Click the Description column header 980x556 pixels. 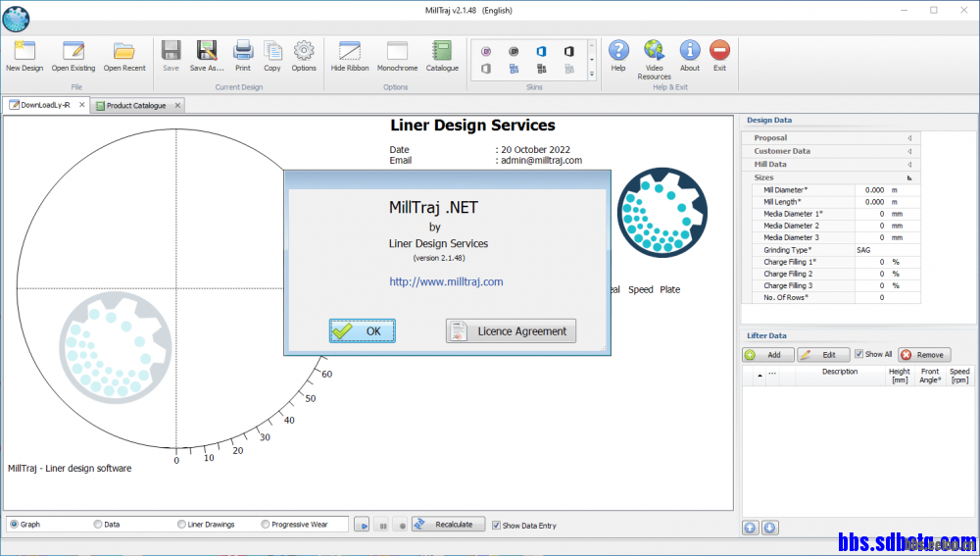pos(840,376)
